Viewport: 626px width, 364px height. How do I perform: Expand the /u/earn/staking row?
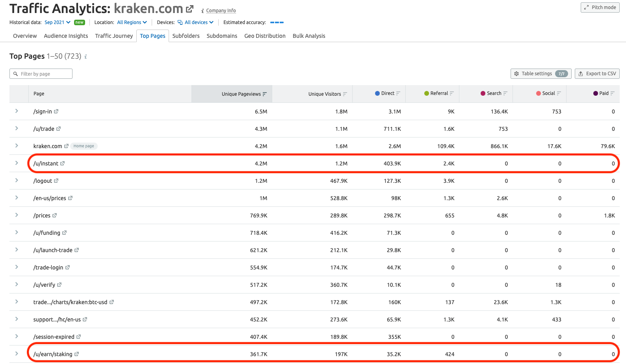click(17, 354)
